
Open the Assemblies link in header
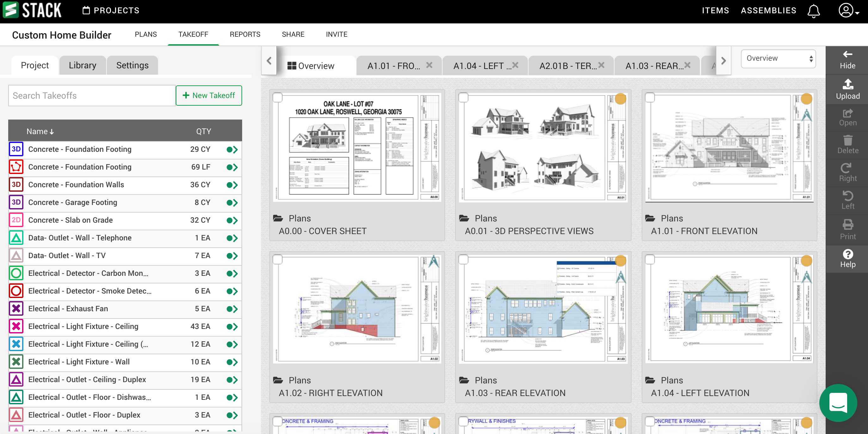point(768,10)
